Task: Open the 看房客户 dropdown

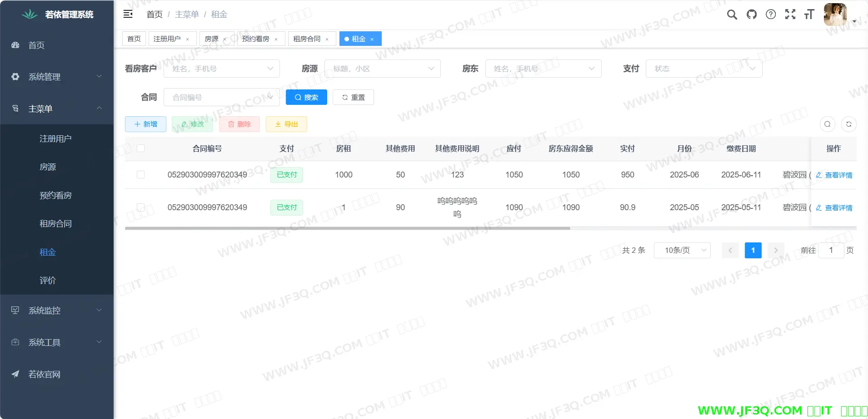Action: 222,69
